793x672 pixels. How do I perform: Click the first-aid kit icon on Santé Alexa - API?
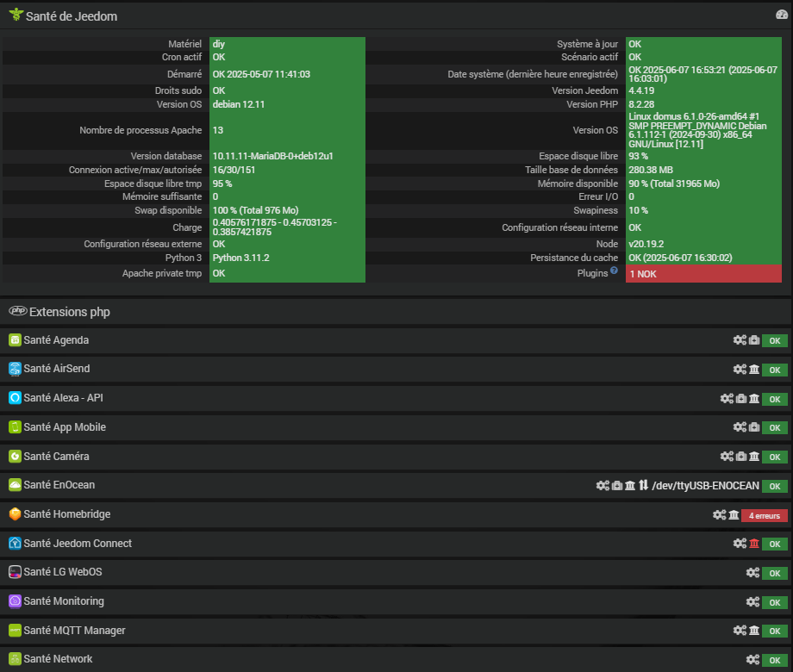[x=741, y=398]
